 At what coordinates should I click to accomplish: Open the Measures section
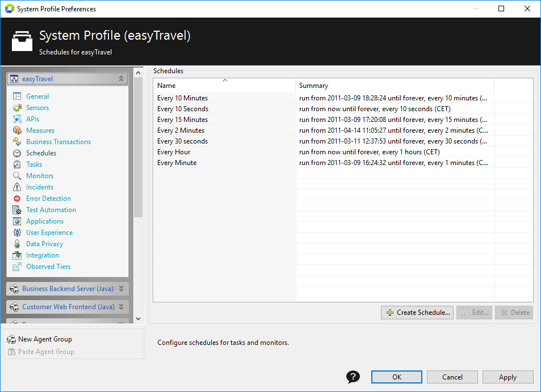click(40, 130)
